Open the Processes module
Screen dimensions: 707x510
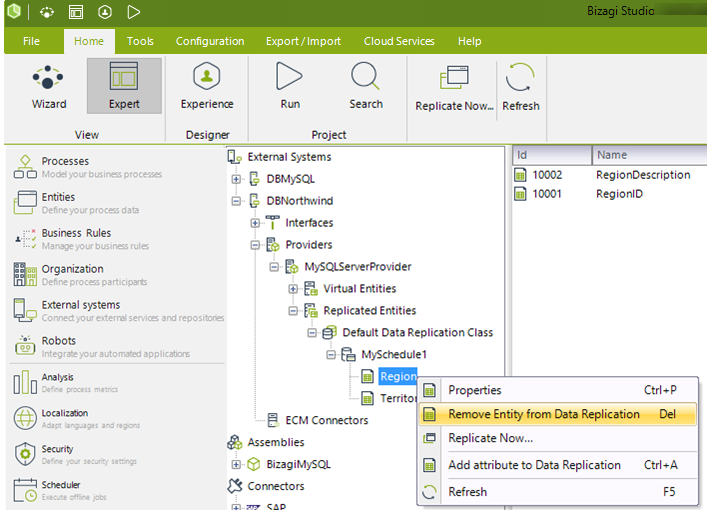[x=88, y=167]
